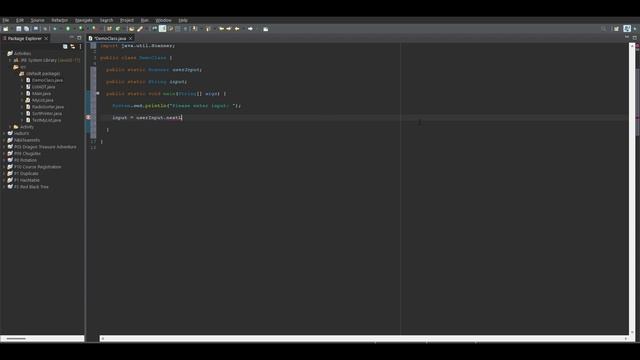Viewport: 640px width, 360px height.
Task: Click the Search flashlight toolbar icon
Action: (140, 29)
